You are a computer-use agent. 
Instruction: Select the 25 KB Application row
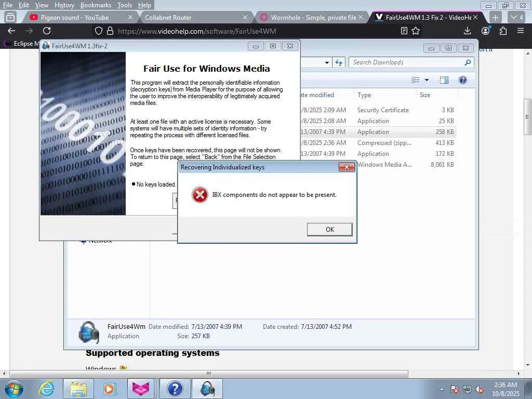pos(378,121)
